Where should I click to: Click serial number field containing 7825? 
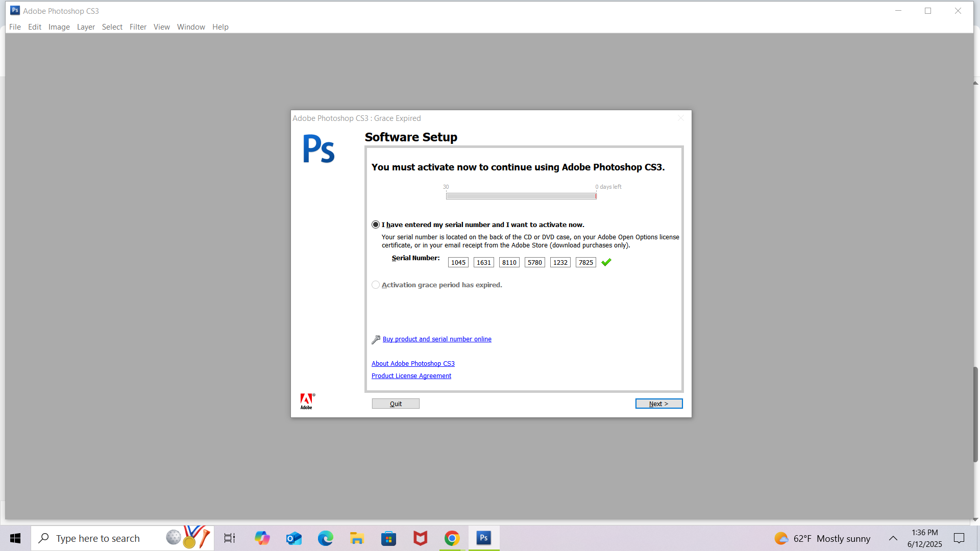point(586,262)
